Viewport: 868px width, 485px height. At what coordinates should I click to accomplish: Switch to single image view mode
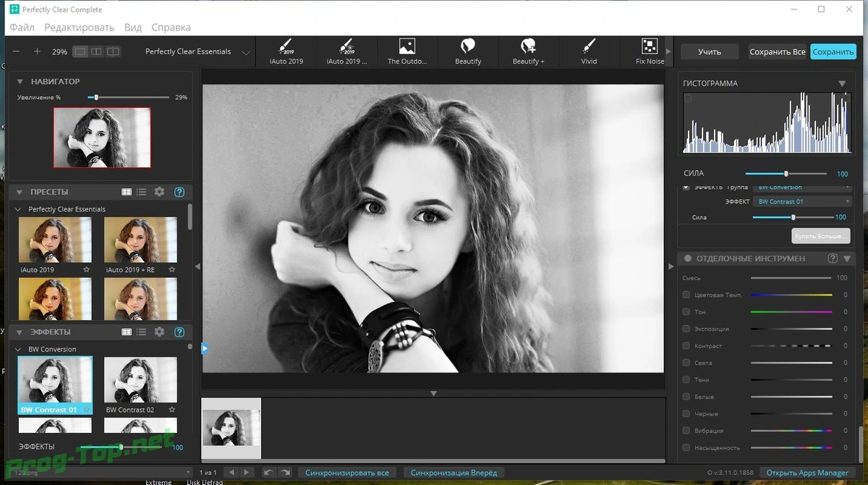(x=80, y=51)
